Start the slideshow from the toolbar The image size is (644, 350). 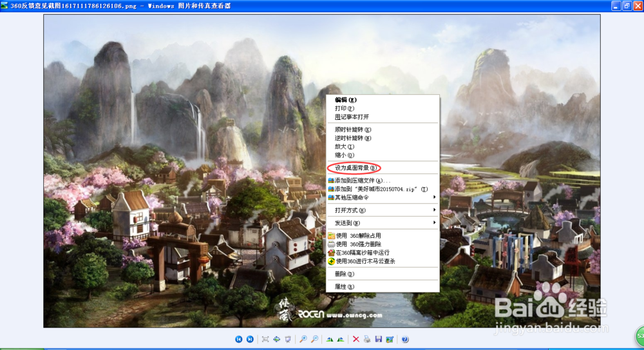288,339
